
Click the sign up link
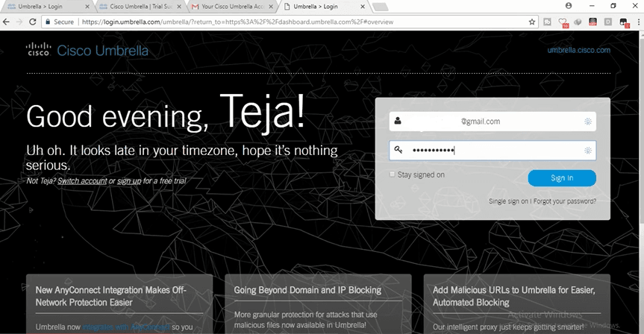[x=129, y=181]
